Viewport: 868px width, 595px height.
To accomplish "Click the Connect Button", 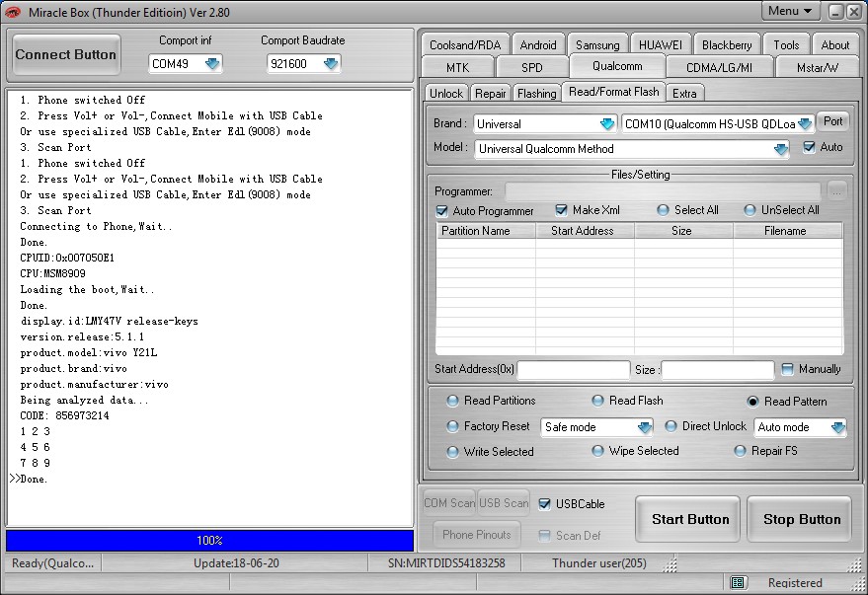I will (x=66, y=54).
